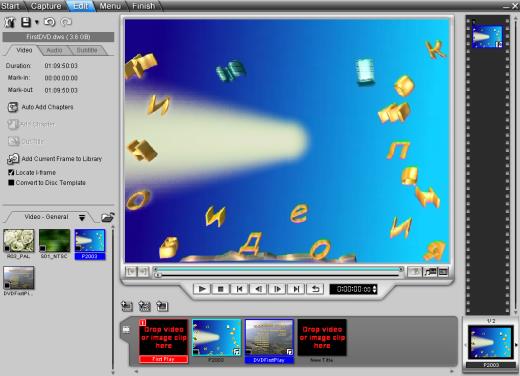The height and width of the screenshot is (376, 520).
Task: Open the Audio tab
Action: (54, 50)
